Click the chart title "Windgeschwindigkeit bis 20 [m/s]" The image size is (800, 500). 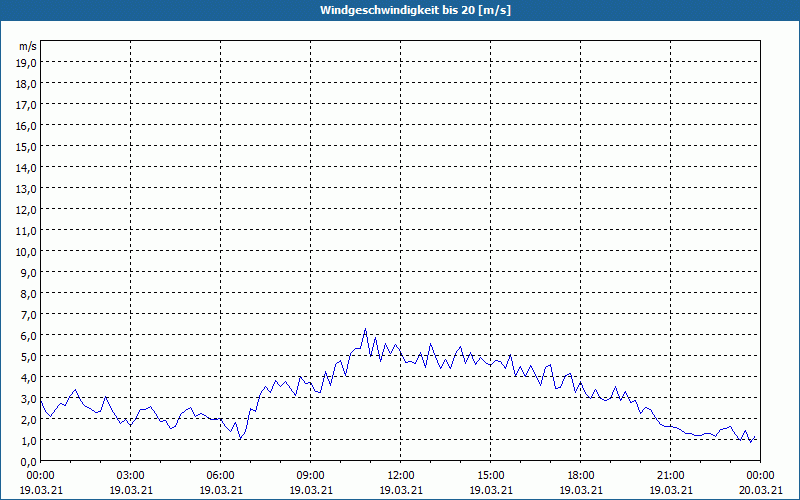[415, 10]
